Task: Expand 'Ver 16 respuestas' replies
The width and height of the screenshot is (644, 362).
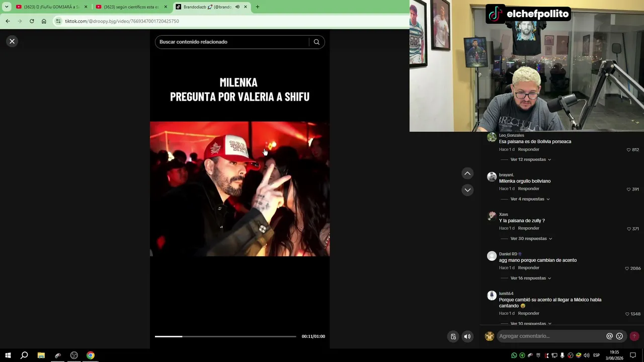Action: (531, 278)
